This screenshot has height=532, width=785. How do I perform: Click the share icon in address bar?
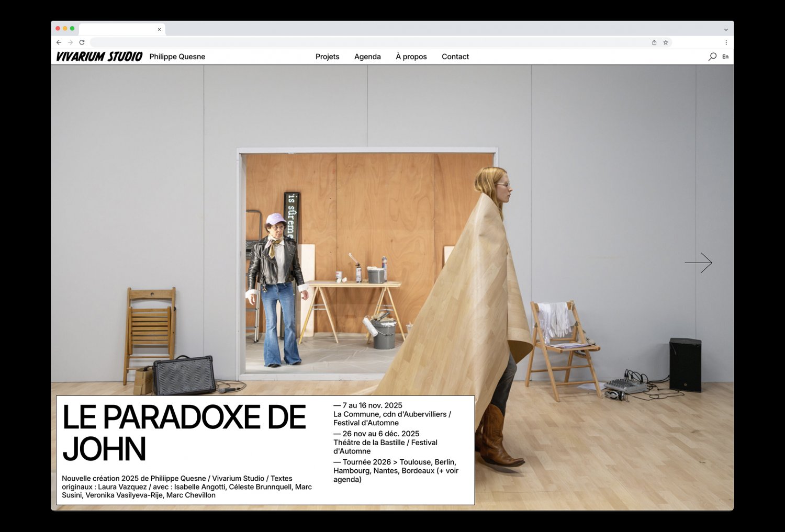[x=654, y=42]
